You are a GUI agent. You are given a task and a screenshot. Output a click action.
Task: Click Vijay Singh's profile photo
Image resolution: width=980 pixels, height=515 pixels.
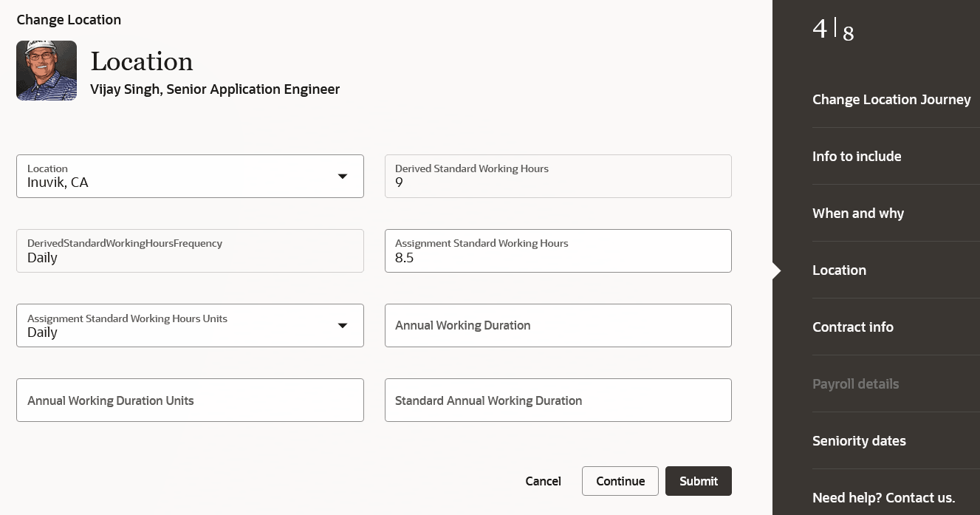pyautogui.click(x=47, y=70)
